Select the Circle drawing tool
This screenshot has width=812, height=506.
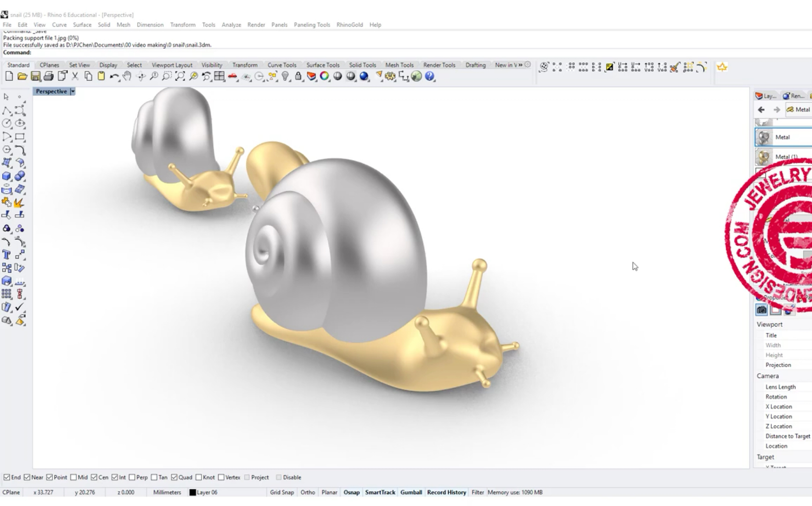pyautogui.click(x=7, y=124)
